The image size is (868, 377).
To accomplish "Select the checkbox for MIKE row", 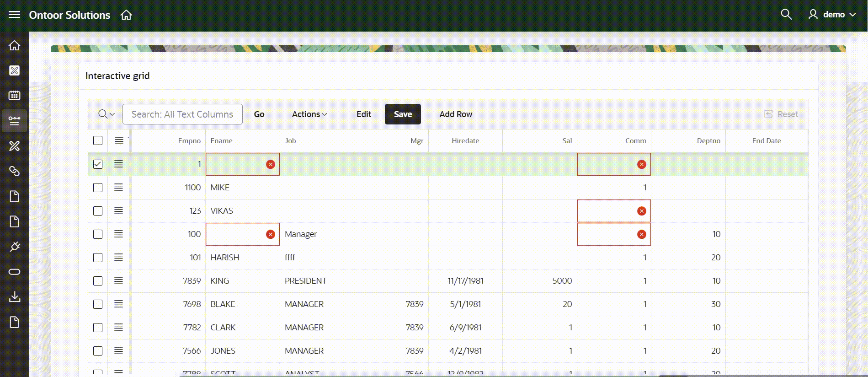I will click(98, 188).
